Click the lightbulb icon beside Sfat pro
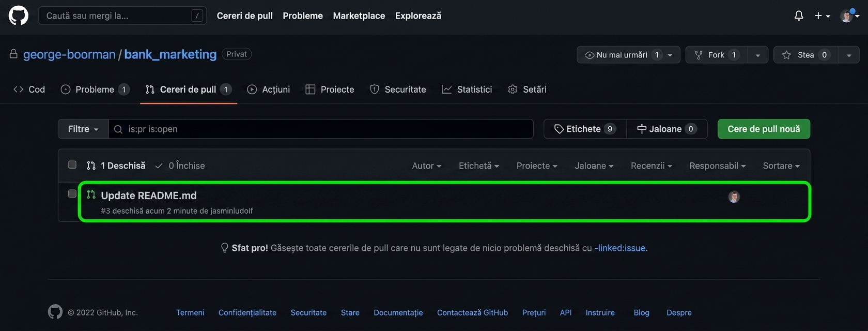868x331 pixels. (x=224, y=248)
